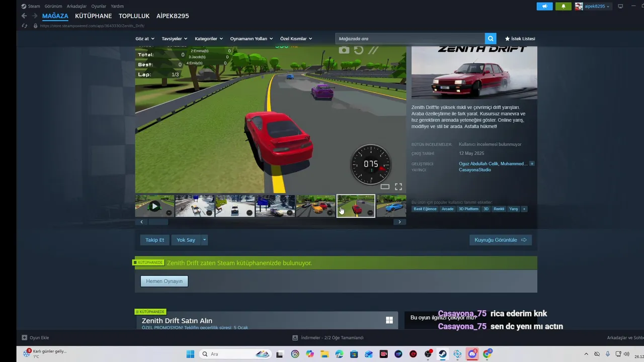The image size is (644, 362).
Task: Click the Oyun Ekle add game button
Action: pyautogui.click(x=35, y=338)
